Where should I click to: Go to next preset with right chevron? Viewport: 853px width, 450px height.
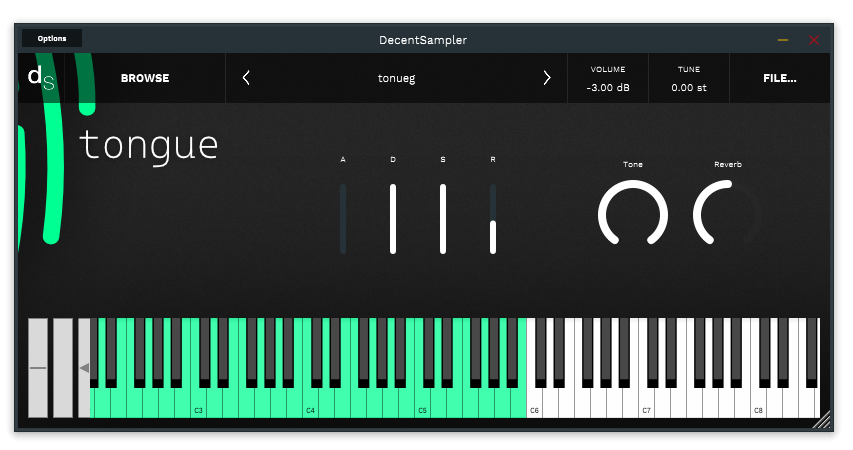pos(547,78)
